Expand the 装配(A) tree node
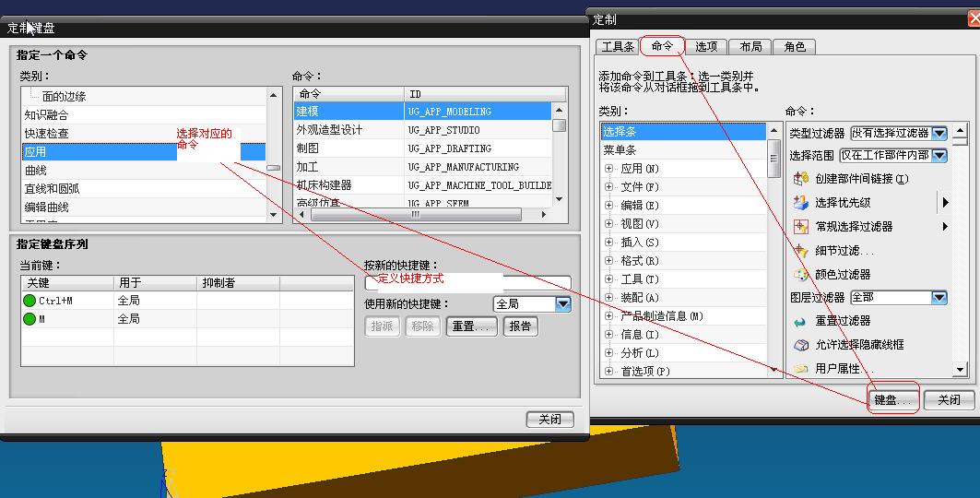 608,298
